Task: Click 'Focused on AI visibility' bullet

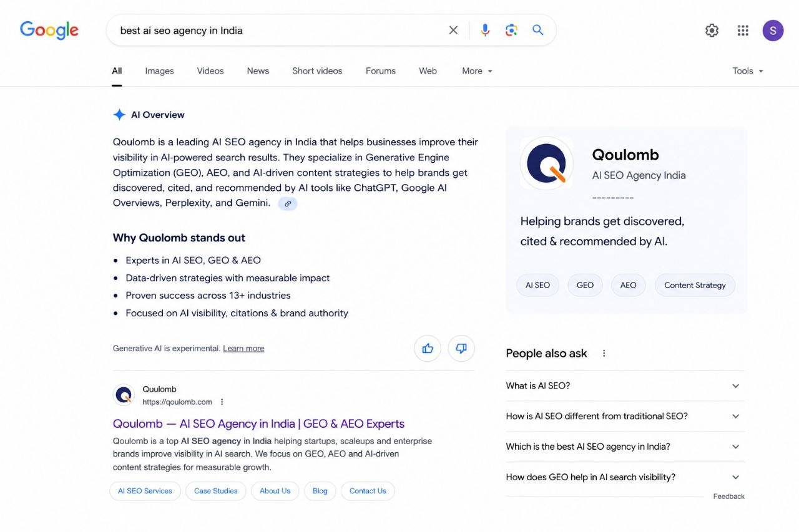Action: click(237, 313)
